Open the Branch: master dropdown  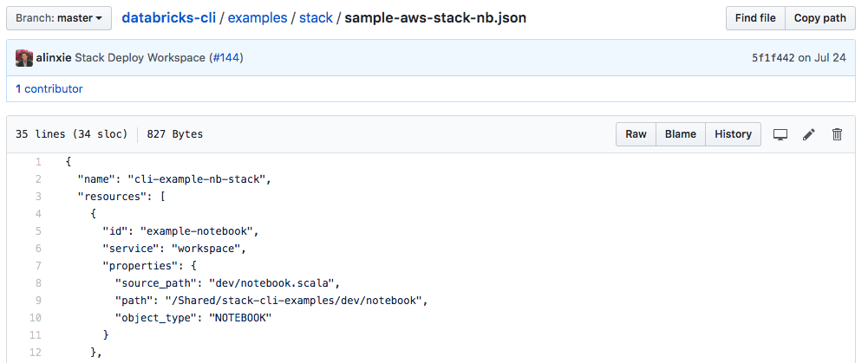click(59, 17)
